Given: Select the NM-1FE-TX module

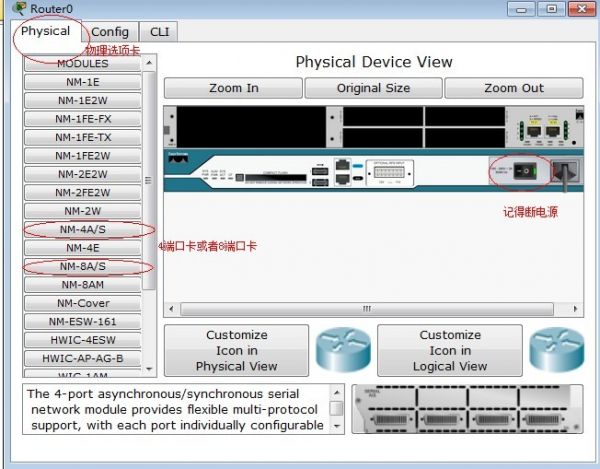Looking at the screenshot, I should pos(83,137).
